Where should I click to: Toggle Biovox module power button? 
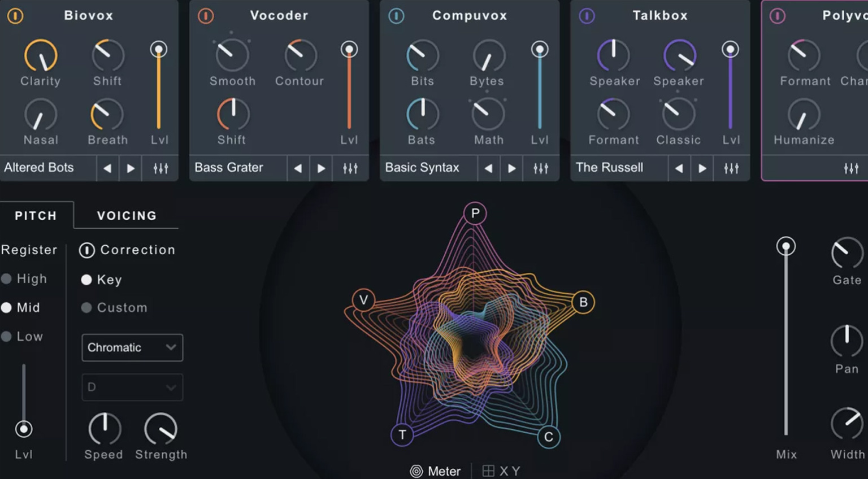pos(15,16)
